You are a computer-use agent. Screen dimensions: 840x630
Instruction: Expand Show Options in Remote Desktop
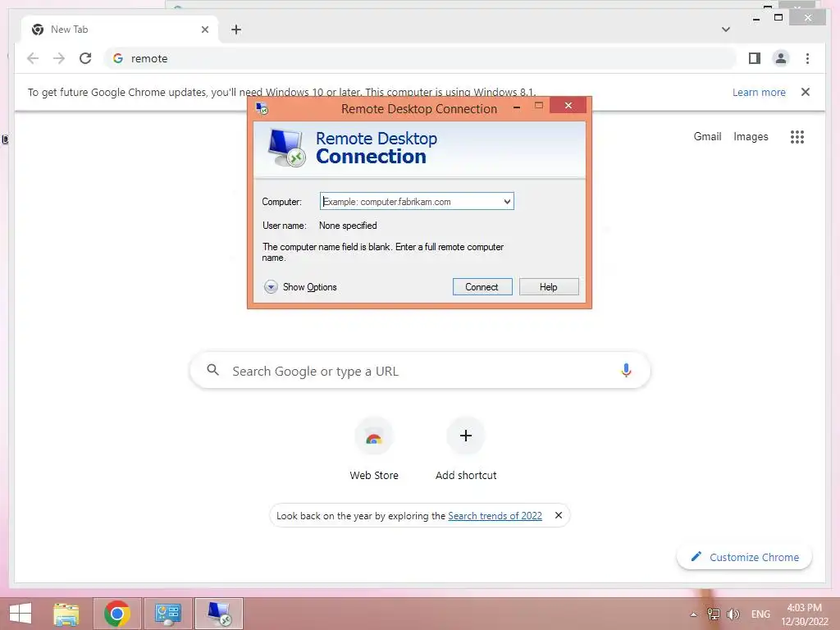pos(300,287)
